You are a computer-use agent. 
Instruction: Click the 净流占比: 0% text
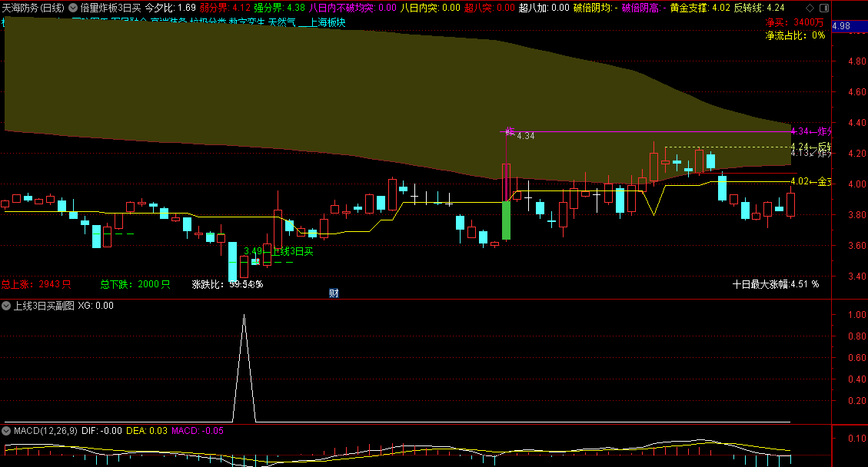coord(796,35)
